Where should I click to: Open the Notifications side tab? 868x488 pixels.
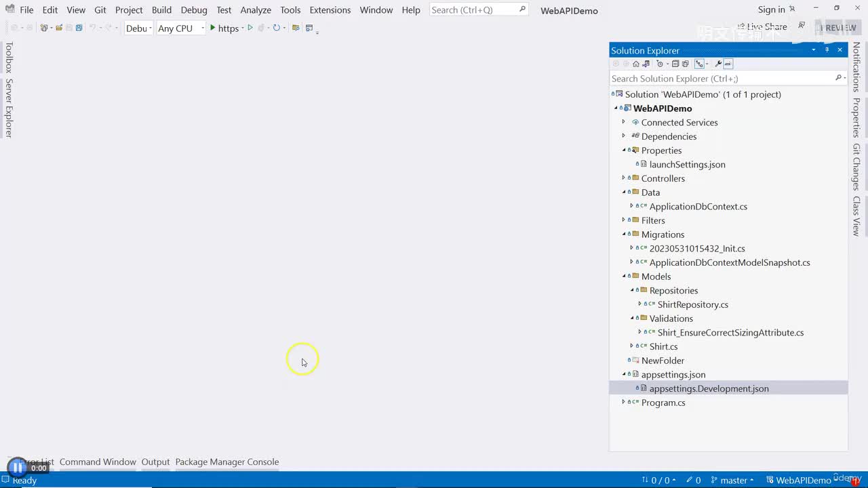click(856, 66)
